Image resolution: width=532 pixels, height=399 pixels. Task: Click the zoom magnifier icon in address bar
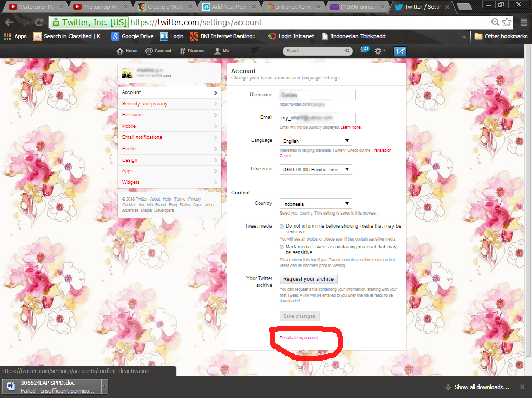coord(495,22)
